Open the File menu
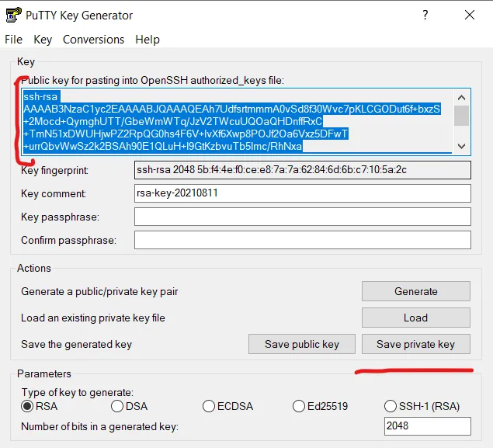The height and width of the screenshot is (448, 493). pos(13,40)
